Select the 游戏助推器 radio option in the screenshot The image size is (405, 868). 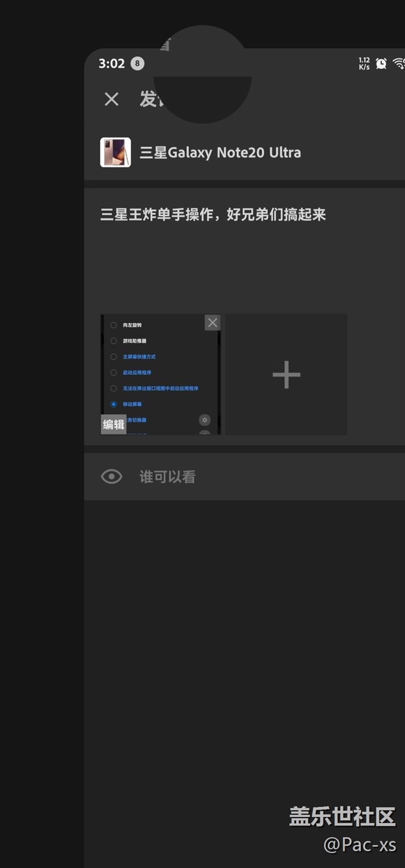coord(113,341)
